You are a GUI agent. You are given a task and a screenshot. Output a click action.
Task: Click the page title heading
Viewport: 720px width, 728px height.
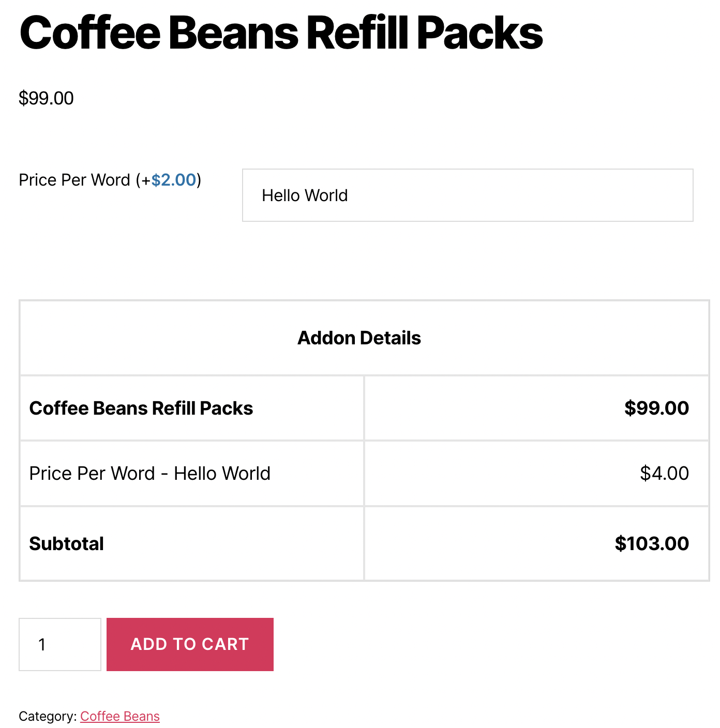(281, 33)
